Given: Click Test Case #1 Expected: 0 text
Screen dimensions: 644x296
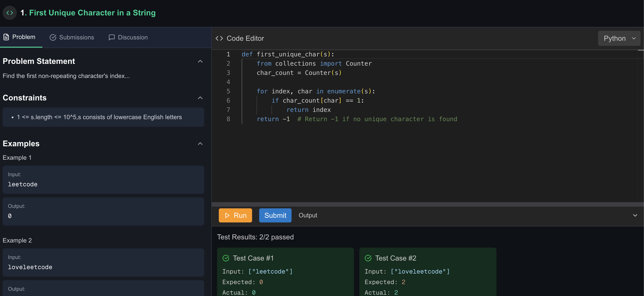Looking at the screenshot, I should [x=243, y=282].
